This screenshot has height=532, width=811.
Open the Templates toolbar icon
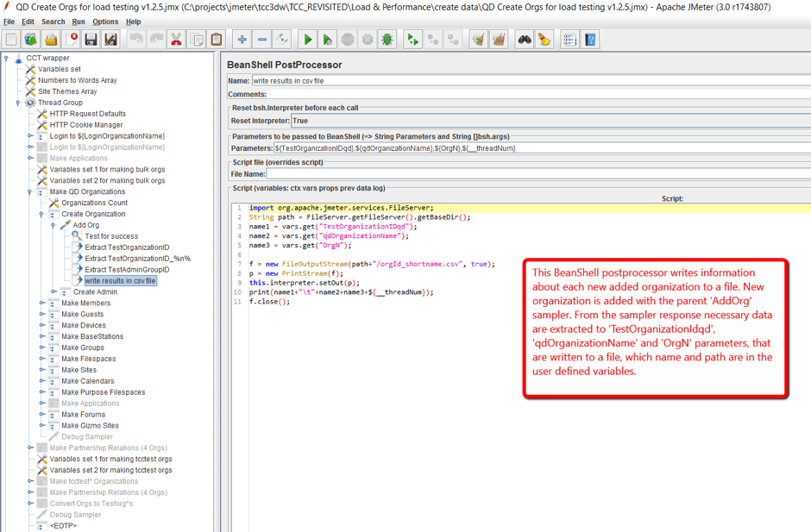(x=31, y=40)
